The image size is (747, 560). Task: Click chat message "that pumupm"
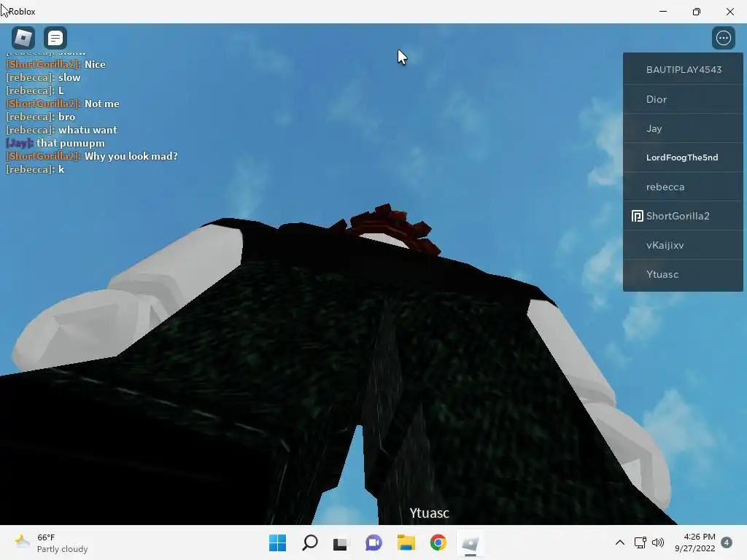click(71, 143)
